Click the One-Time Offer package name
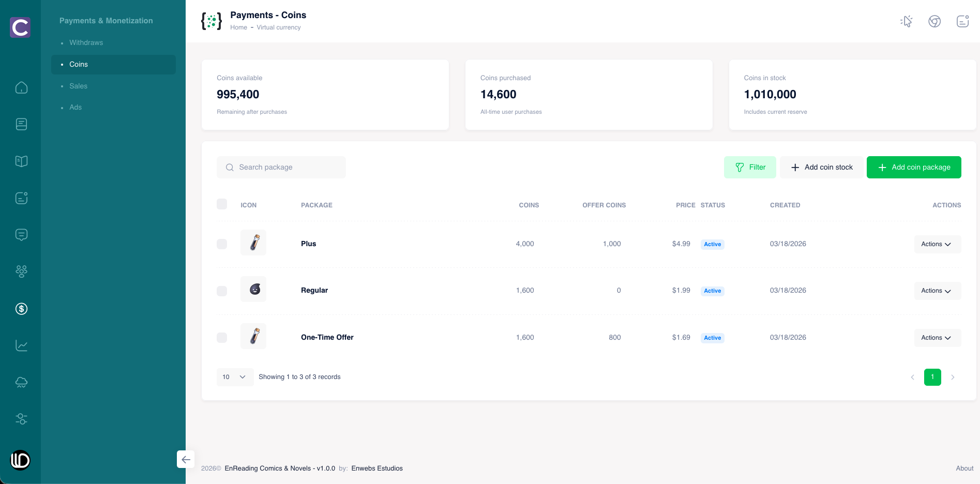 pos(327,337)
